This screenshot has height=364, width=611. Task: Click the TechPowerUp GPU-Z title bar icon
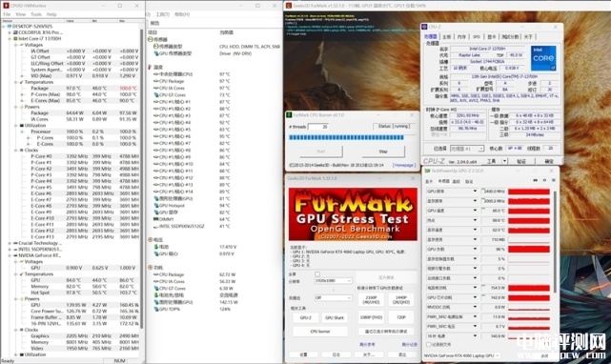[x=427, y=171]
